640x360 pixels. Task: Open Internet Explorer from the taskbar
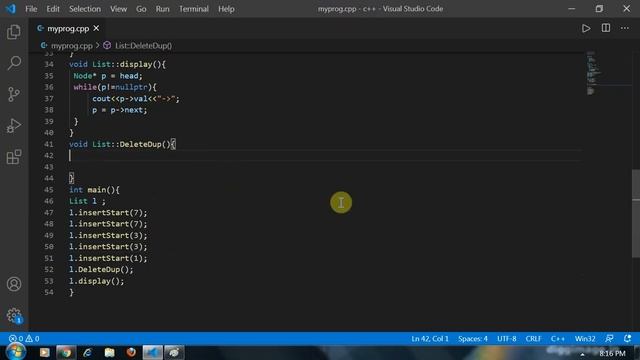coord(87,353)
